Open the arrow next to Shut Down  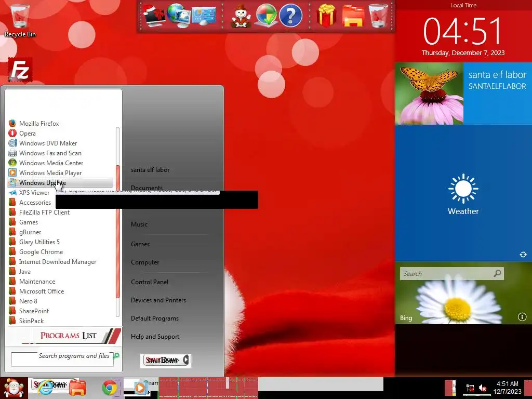click(x=186, y=360)
